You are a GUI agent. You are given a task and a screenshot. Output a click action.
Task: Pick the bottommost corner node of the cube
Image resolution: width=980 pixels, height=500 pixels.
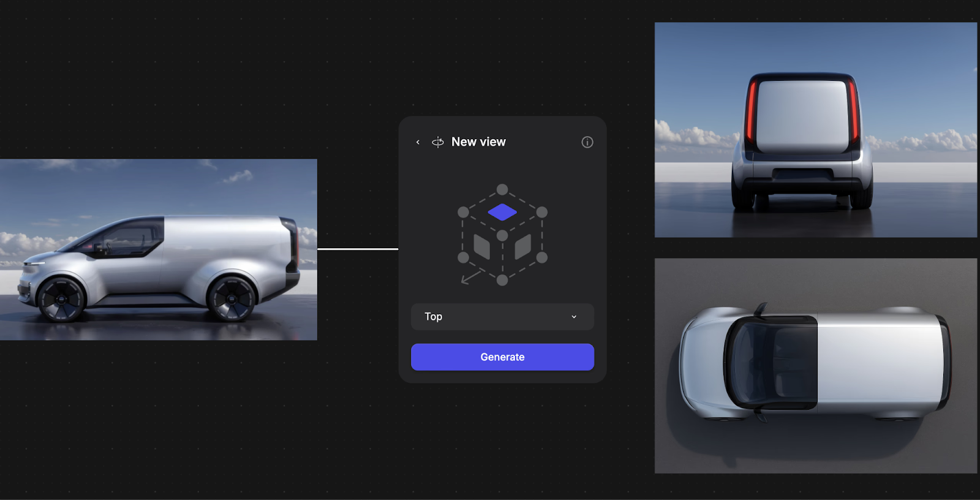click(502, 280)
